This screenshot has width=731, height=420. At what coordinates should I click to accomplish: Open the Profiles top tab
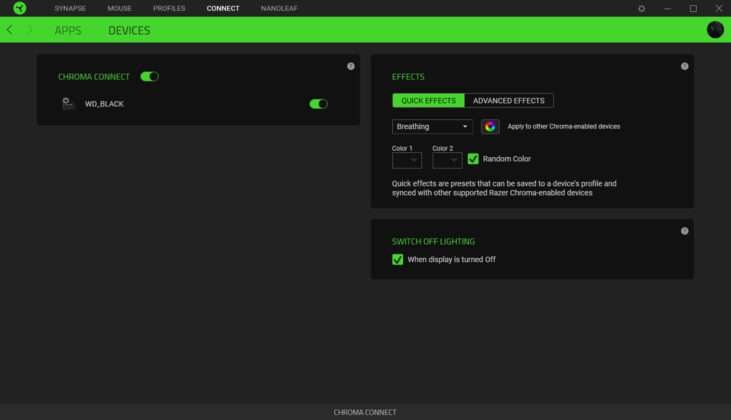click(169, 8)
